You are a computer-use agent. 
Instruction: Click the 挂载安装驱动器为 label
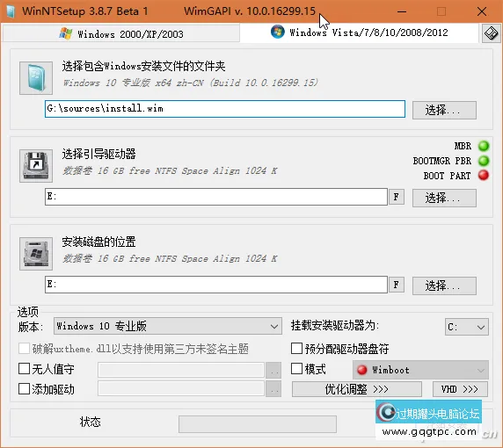(335, 325)
